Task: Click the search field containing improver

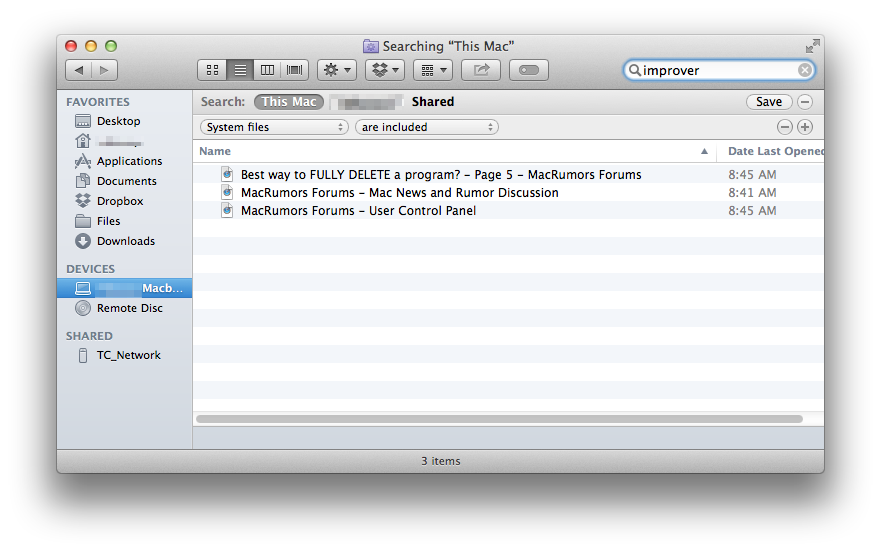Action: click(719, 70)
